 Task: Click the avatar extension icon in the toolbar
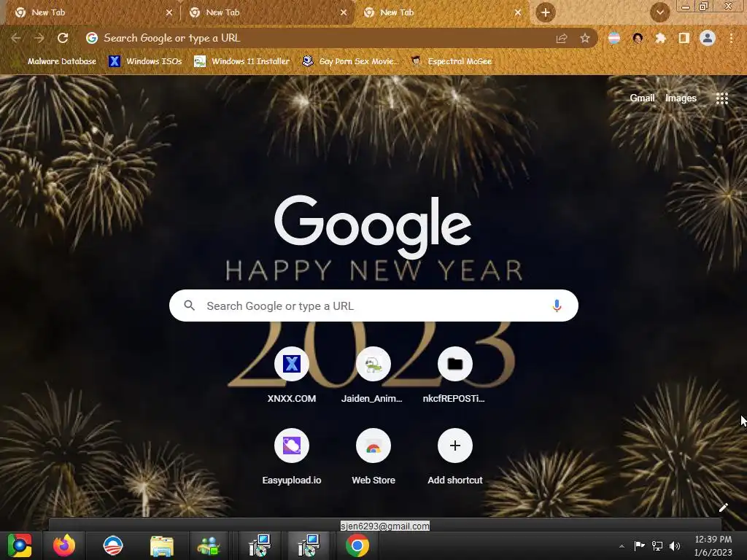(x=638, y=38)
